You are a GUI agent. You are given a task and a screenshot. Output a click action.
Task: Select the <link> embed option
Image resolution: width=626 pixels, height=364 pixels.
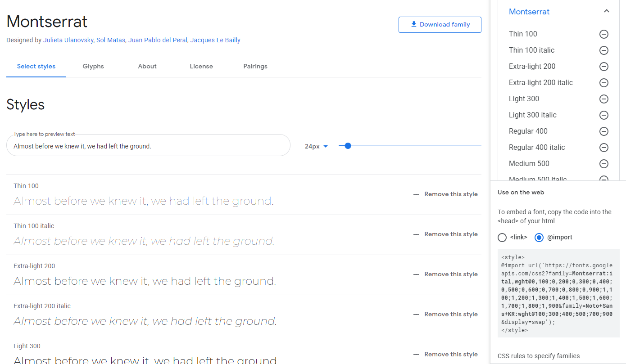[x=502, y=238]
